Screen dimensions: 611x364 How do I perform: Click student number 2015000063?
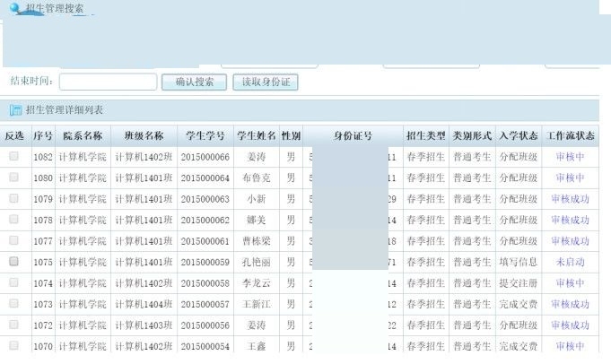coord(205,199)
